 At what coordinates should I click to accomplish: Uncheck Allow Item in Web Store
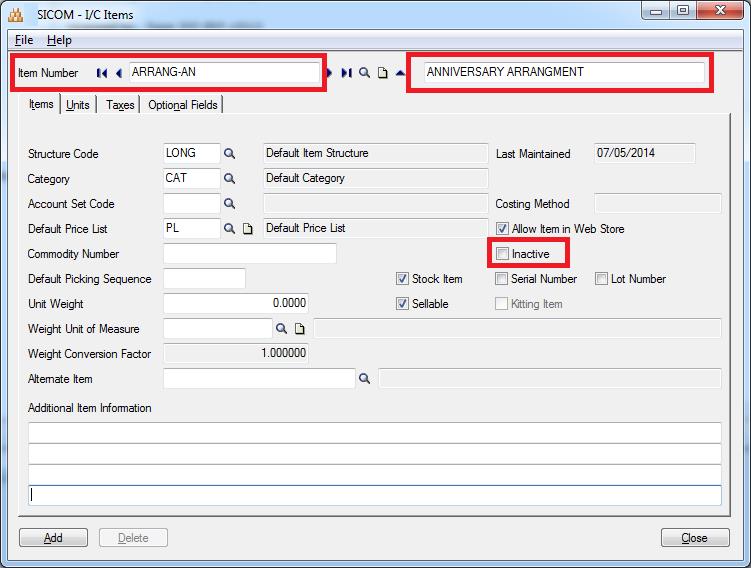[502, 228]
